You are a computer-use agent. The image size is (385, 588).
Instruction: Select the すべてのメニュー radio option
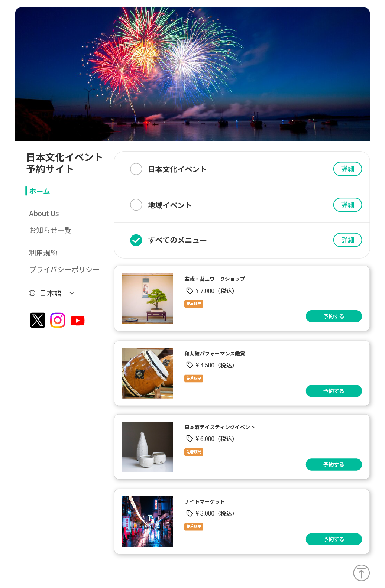(136, 240)
